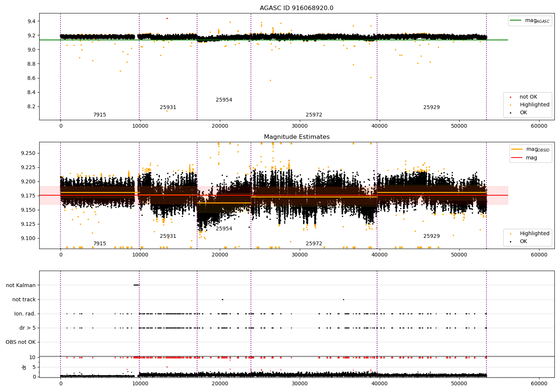
Task: Click the 10 tick on the dr axis
Action: coord(32,358)
